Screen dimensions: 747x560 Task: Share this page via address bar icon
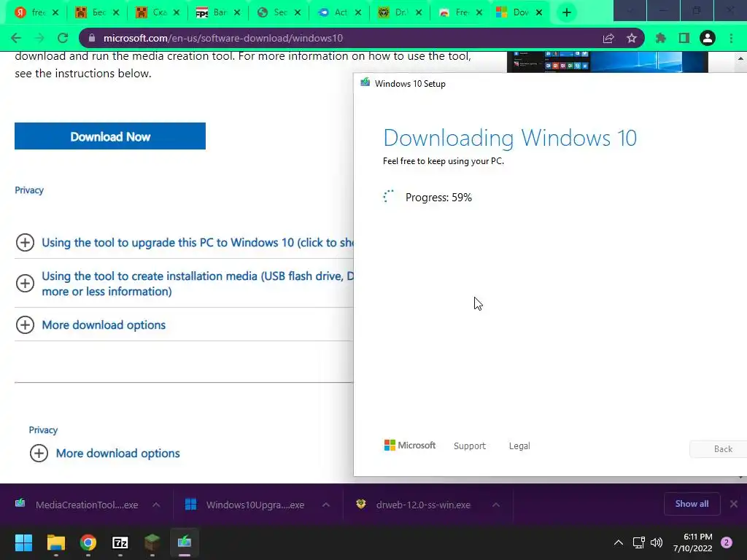608,38
